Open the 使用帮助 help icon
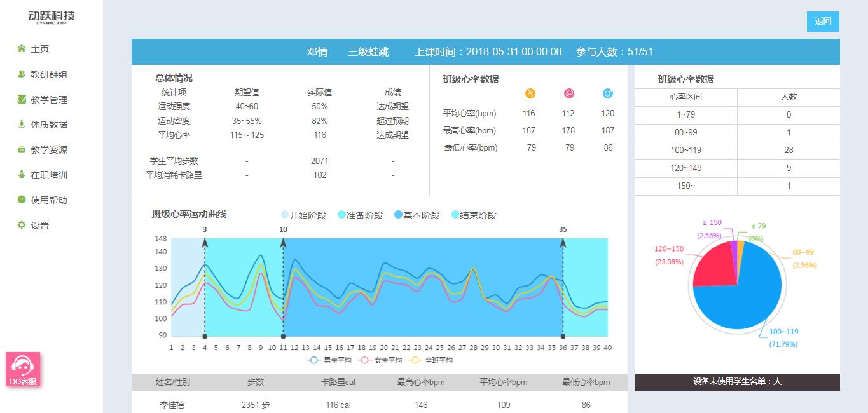This screenshot has width=868, height=413. pyautogui.click(x=21, y=200)
